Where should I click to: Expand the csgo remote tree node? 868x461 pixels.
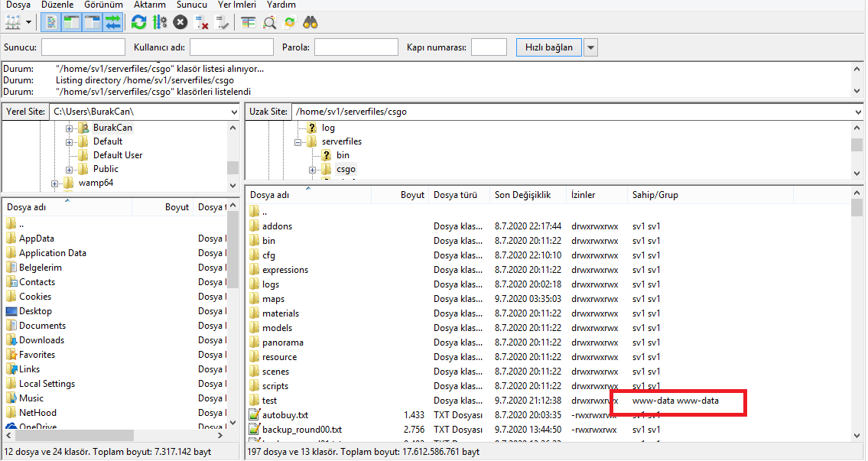pyautogui.click(x=312, y=170)
